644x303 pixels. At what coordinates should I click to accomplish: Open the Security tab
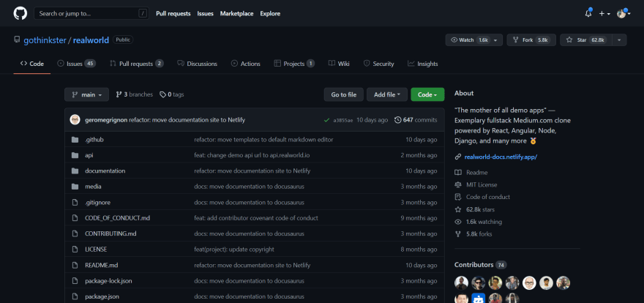click(x=378, y=64)
